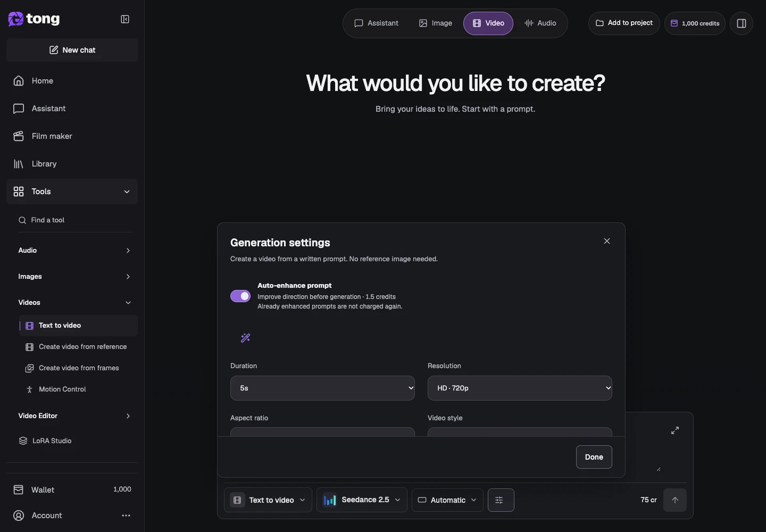The width and height of the screenshot is (766, 532).
Task: Select the Video tab
Action: (488, 23)
